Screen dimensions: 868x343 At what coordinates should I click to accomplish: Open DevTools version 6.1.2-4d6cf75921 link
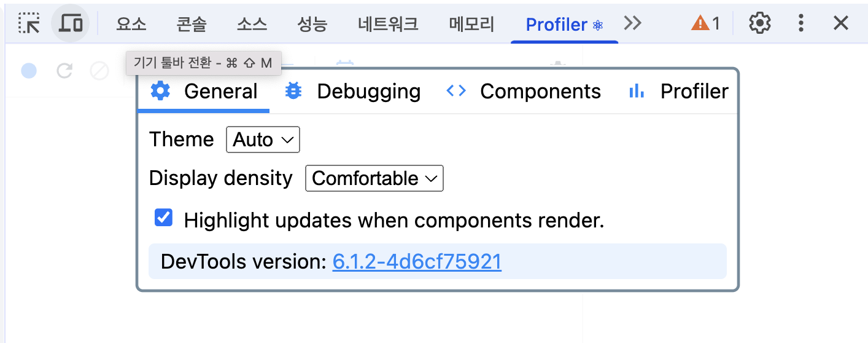tap(417, 262)
